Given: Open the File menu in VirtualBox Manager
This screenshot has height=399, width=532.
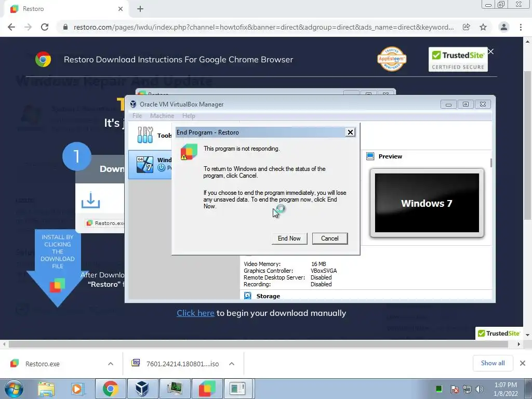Looking at the screenshot, I should click(x=137, y=116).
